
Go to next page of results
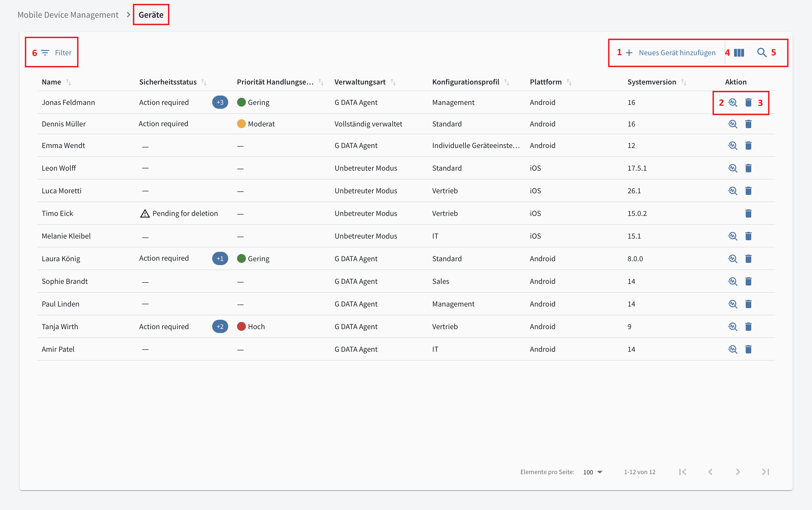(x=738, y=472)
